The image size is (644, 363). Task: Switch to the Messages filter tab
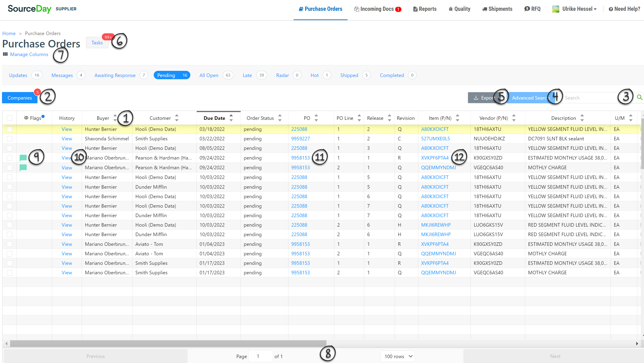point(68,75)
